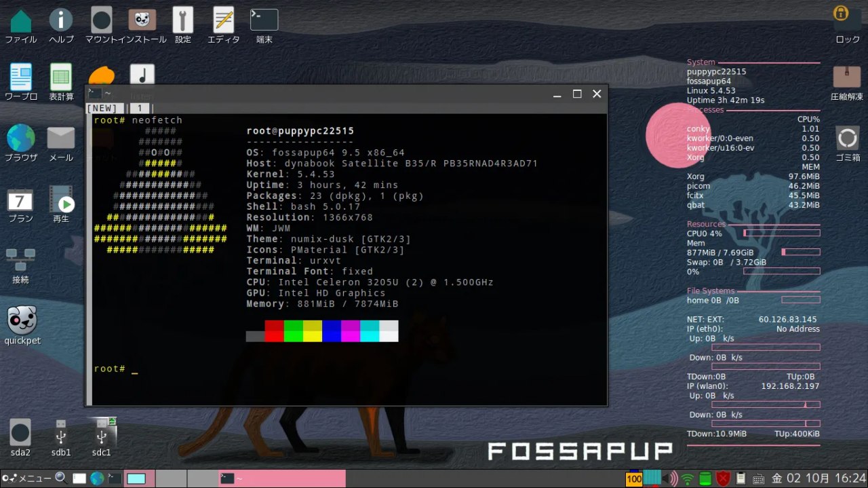Click the "neofetch" command text in terminal

coord(157,120)
